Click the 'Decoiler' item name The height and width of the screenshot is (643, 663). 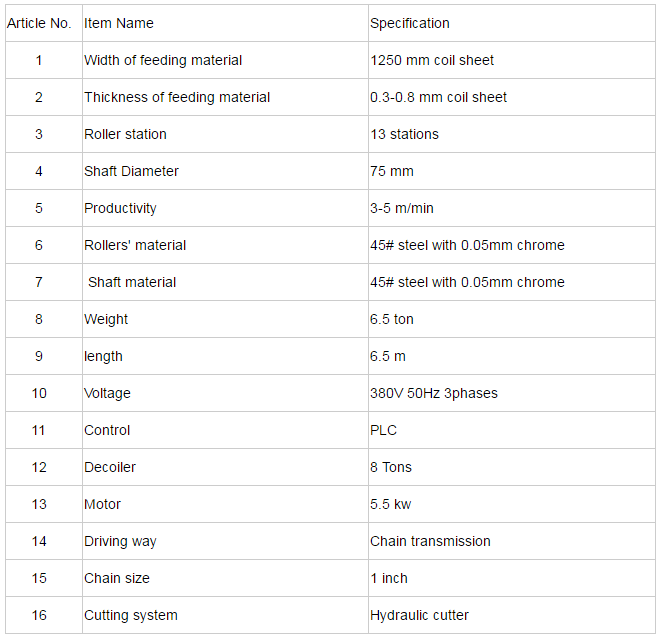110,467
